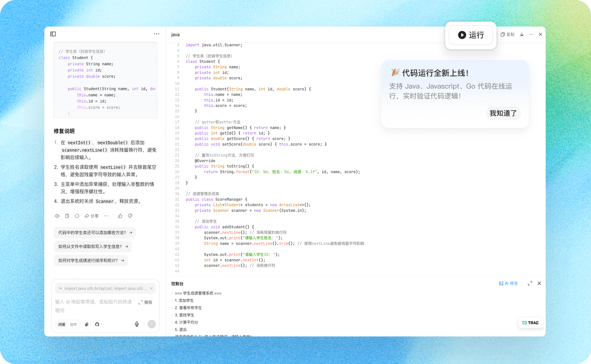
Task: Click the thumbs down icon
Action: tap(130, 216)
